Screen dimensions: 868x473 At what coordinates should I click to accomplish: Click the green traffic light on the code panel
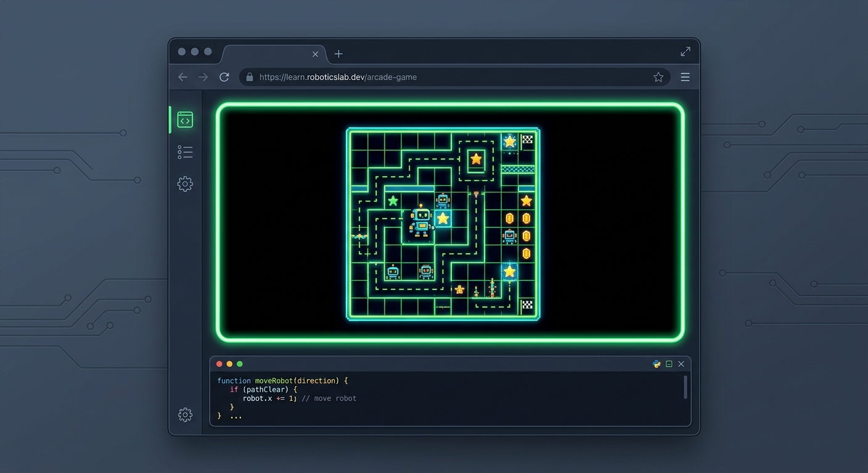tap(239, 363)
